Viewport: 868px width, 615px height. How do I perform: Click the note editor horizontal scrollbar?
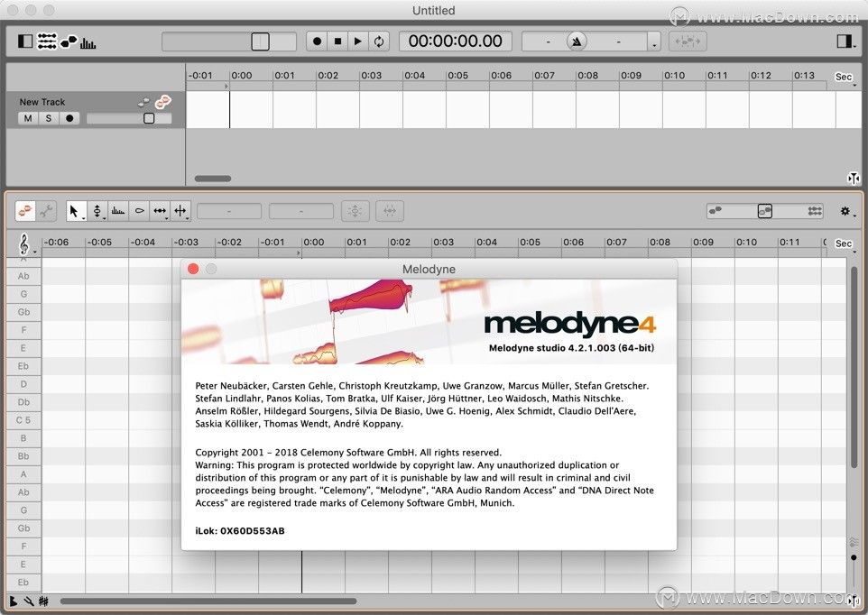click(208, 601)
